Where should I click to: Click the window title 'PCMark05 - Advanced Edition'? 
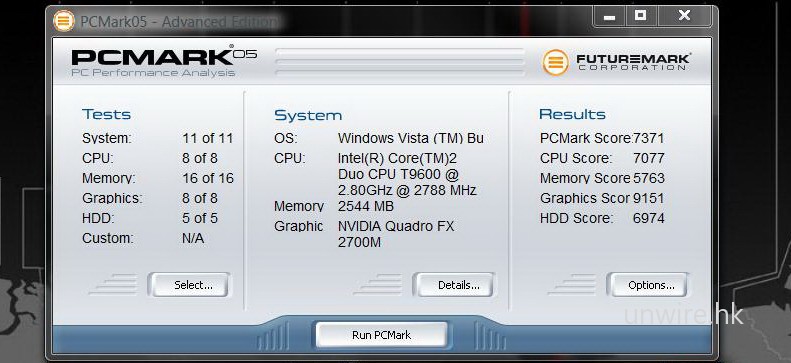pos(179,22)
